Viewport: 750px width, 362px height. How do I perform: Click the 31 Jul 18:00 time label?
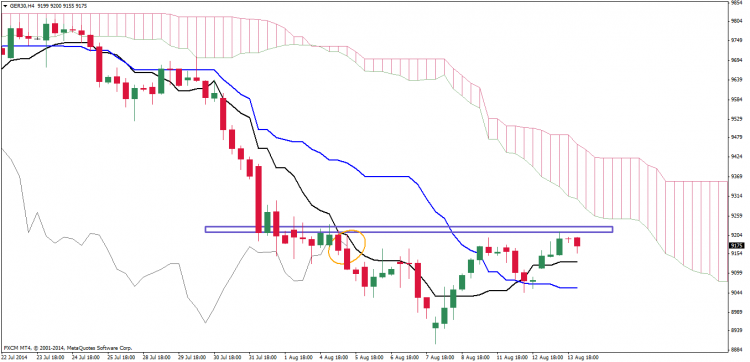262,357
